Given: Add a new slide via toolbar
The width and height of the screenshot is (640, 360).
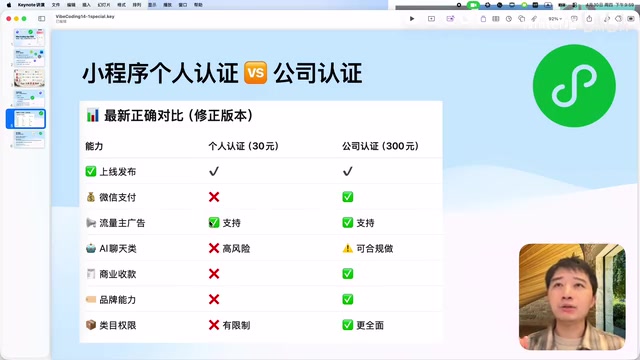Looking at the screenshot, I should [431, 19].
